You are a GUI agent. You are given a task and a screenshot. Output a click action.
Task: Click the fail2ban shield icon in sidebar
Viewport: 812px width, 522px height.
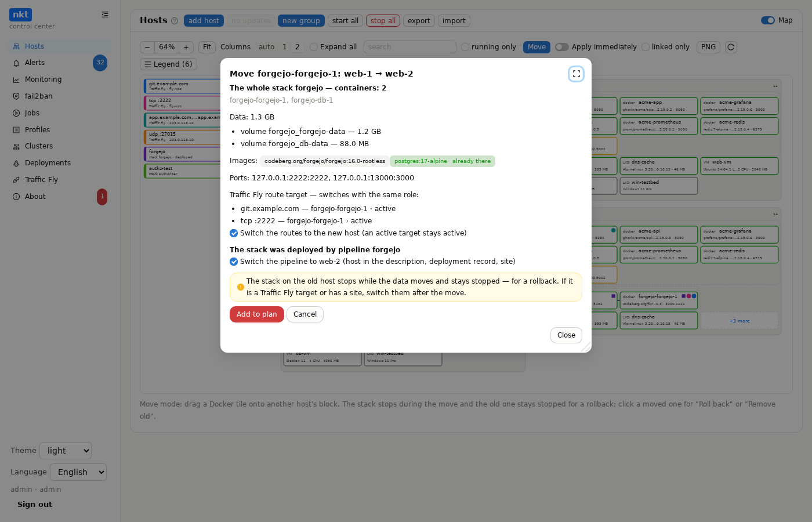point(16,96)
